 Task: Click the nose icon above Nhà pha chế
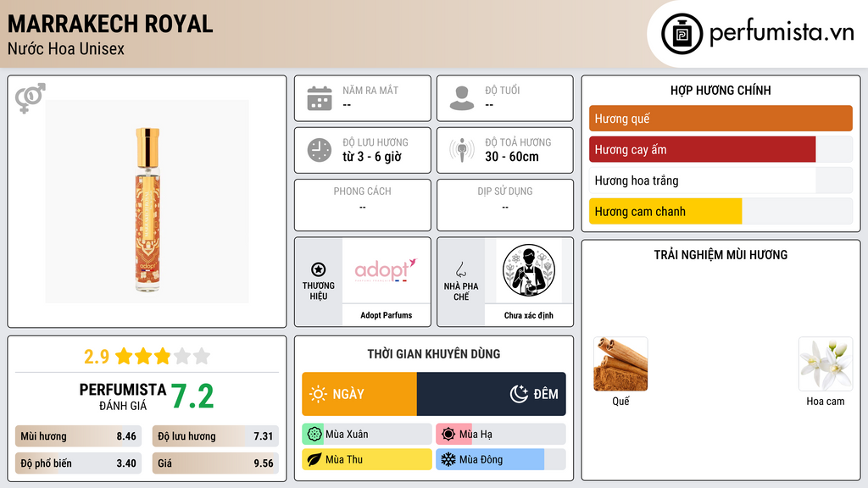pyautogui.click(x=460, y=269)
